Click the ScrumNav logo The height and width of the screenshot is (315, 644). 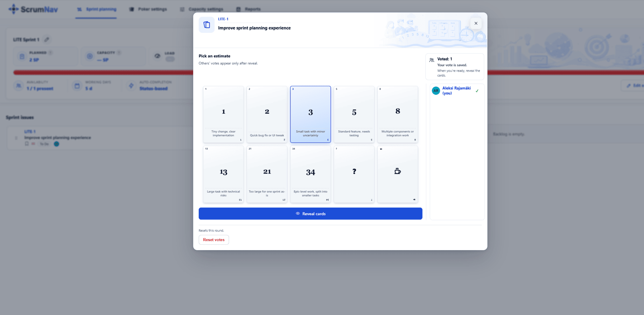33,9
